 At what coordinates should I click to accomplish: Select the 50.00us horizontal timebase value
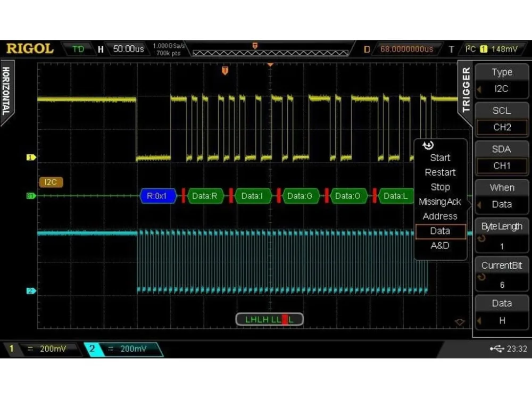[128, 49]
